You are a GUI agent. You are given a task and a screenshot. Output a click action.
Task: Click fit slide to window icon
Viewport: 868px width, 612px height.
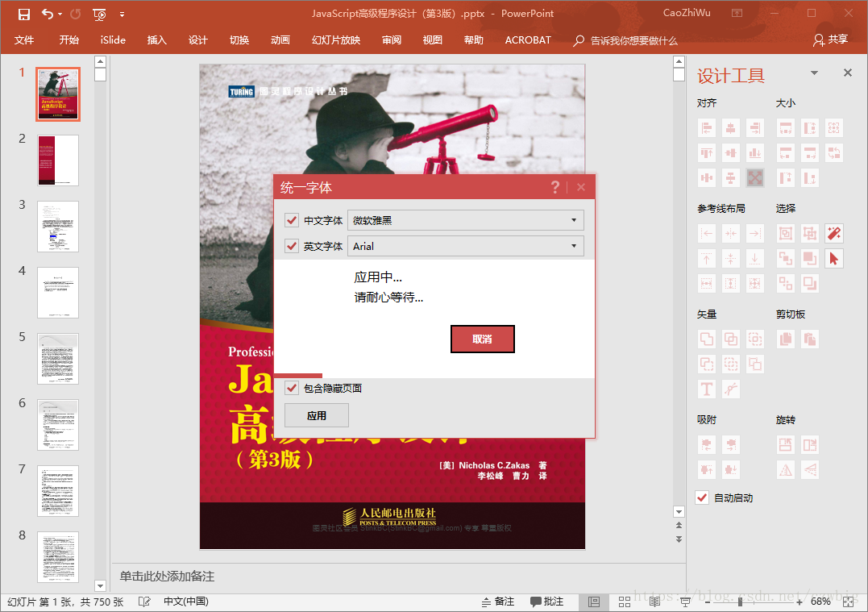848,602
